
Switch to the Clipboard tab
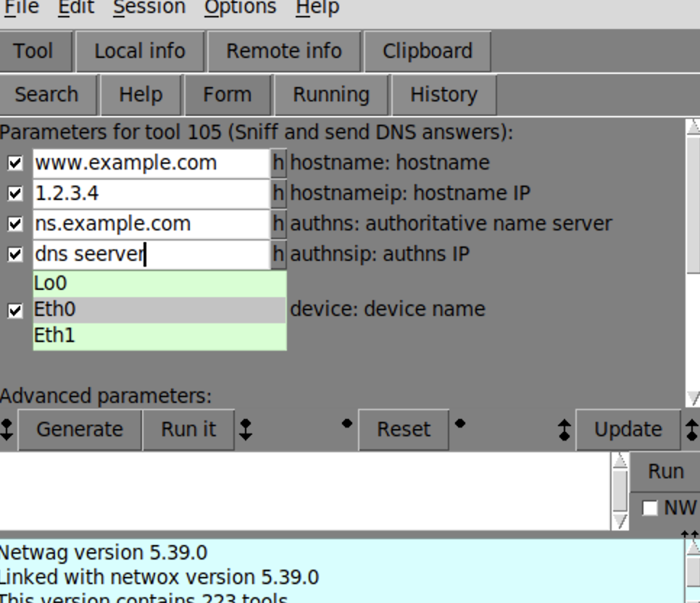428,51
